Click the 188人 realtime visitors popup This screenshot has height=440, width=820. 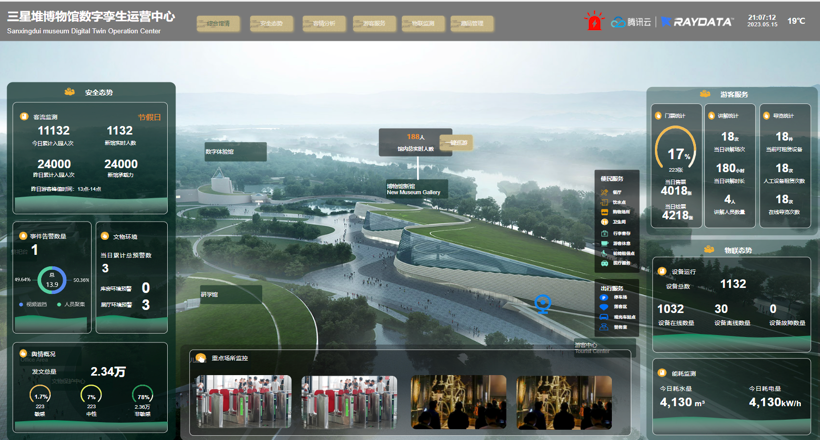tap(415, 142)
